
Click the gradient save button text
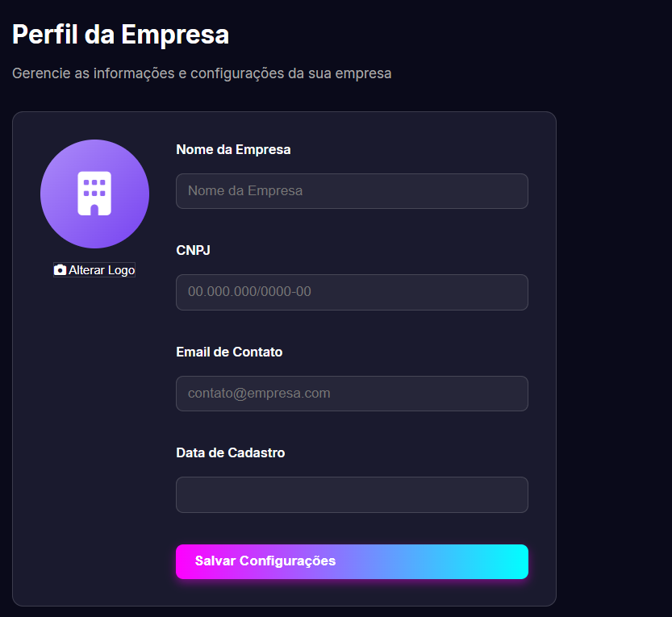coord(266,561)
